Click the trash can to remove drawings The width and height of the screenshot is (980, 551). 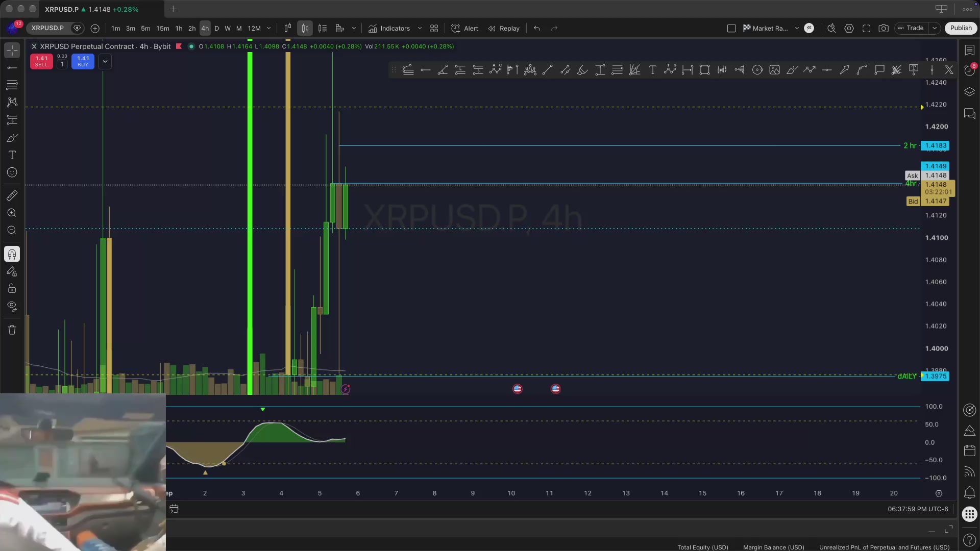pyautogui.click(x=12, y=330)
